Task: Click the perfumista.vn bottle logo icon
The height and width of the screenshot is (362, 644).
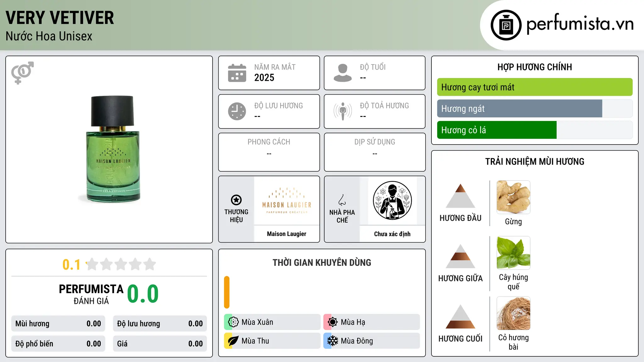Action: coord(506,25)
